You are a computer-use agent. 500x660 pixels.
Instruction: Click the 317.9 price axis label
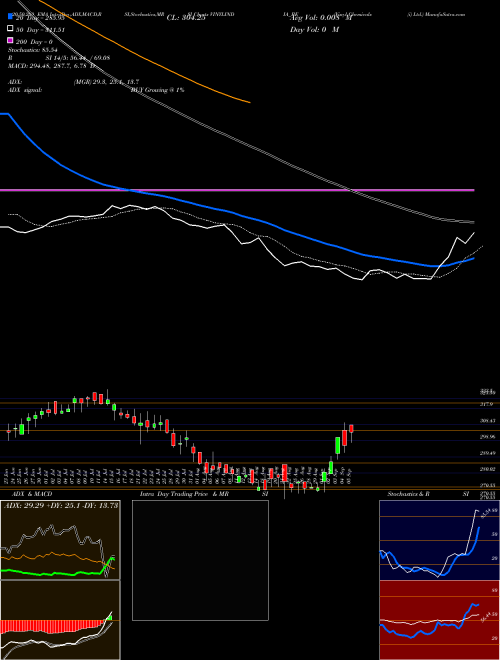pos(488,404)
